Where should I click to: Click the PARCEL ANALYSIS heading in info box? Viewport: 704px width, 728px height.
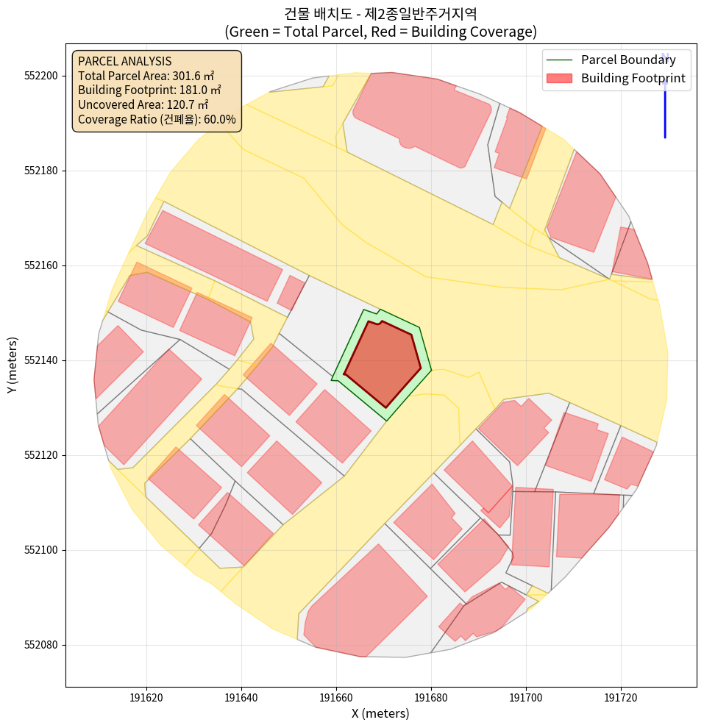124,61
